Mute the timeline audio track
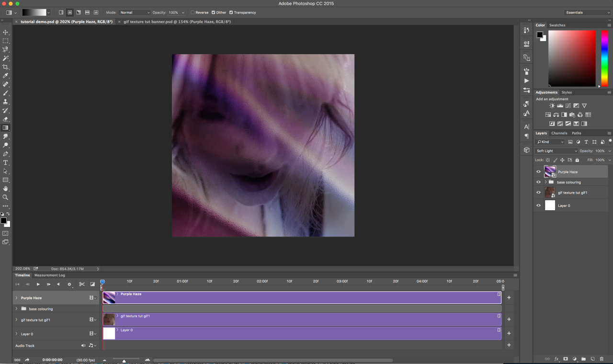This screenshot has height=364, width=613. pyautogui.click(x=83, y=345)
